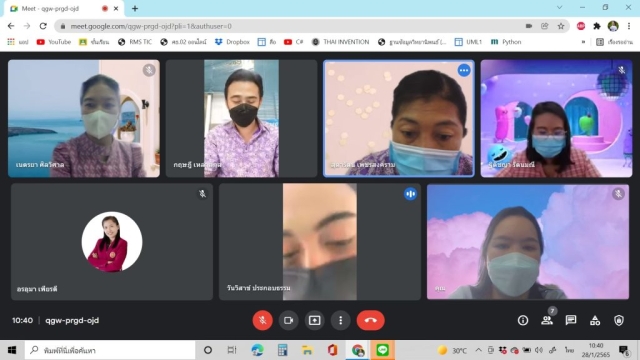This screenshot has height=360, width=640.
Task: Open the UML1 bookmark
Action: click(x=469, y=42)
